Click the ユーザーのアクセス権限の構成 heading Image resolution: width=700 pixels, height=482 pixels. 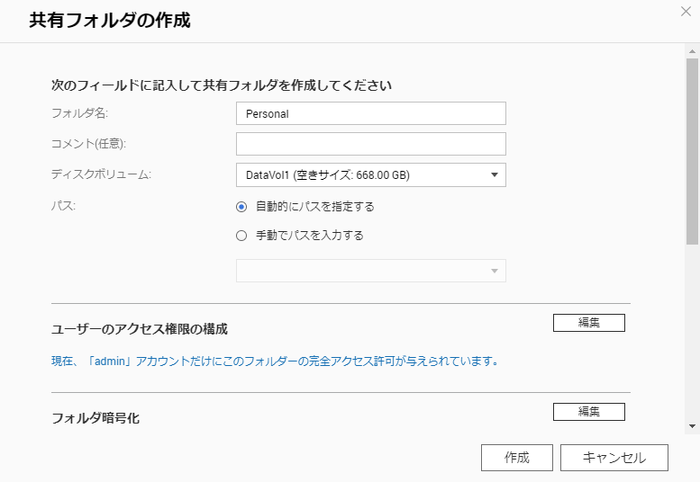140,329
